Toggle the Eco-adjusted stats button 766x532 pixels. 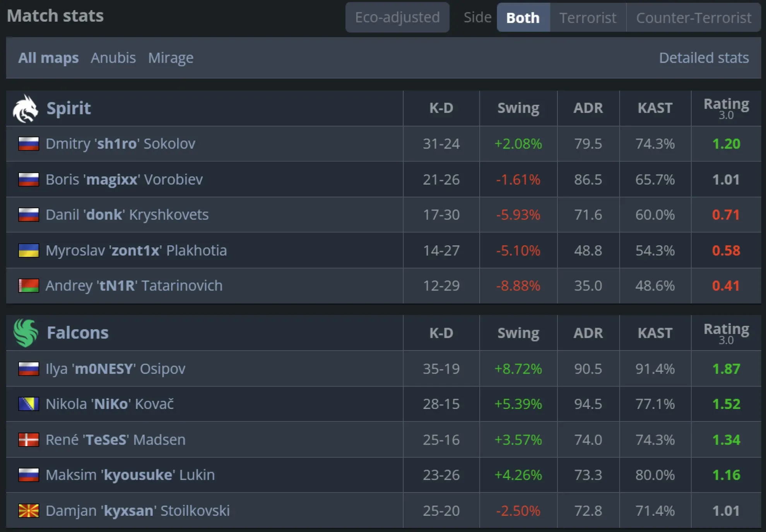397,17
